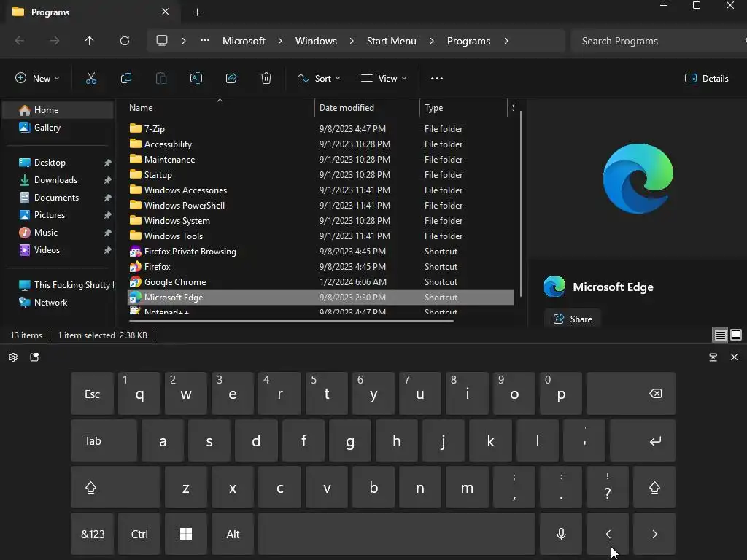
Task: Click Share button in details pane
Action: click(572, 319)
